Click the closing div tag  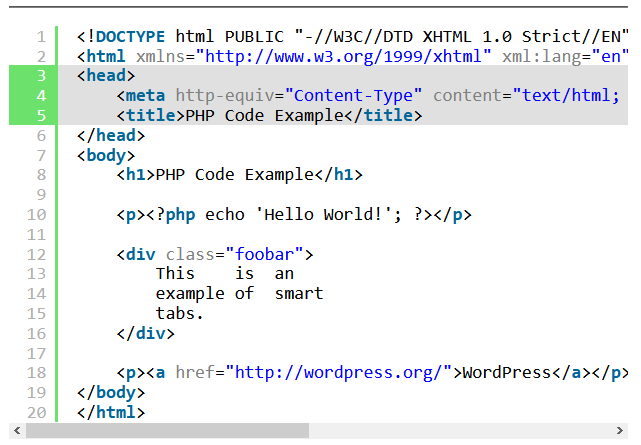click(146, 334)
